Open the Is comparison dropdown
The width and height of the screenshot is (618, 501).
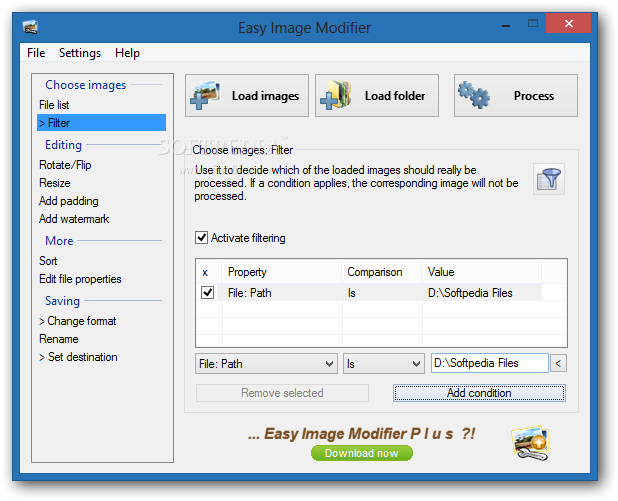[383, 363]
